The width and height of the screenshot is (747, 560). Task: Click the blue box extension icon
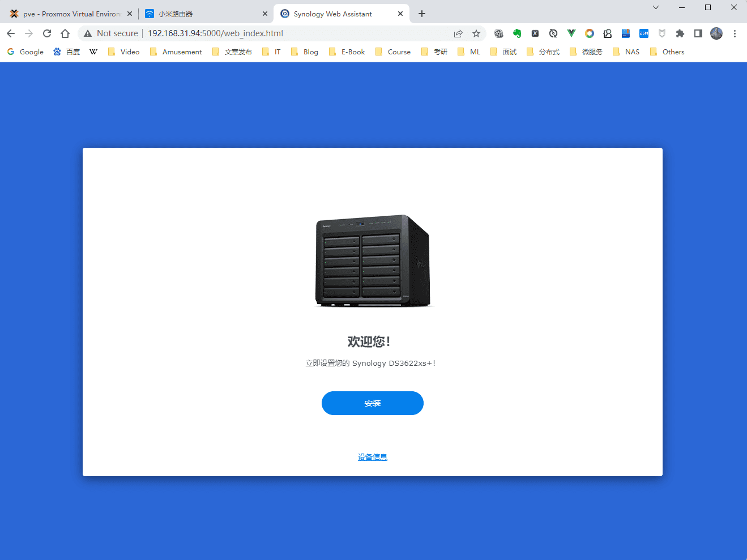[x=626, y=33]
